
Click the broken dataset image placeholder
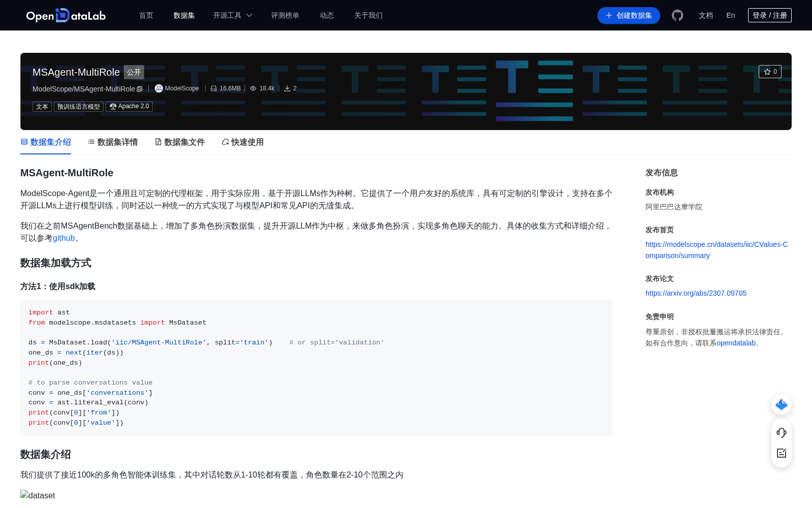pos(38,495)
